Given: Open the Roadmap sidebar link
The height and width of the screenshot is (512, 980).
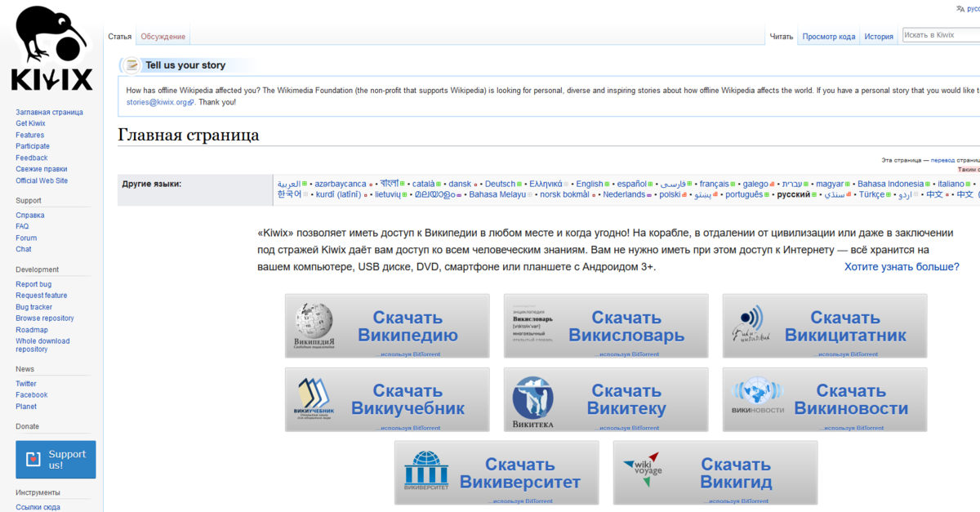Looking at the screenshot, I should point(32,330).
